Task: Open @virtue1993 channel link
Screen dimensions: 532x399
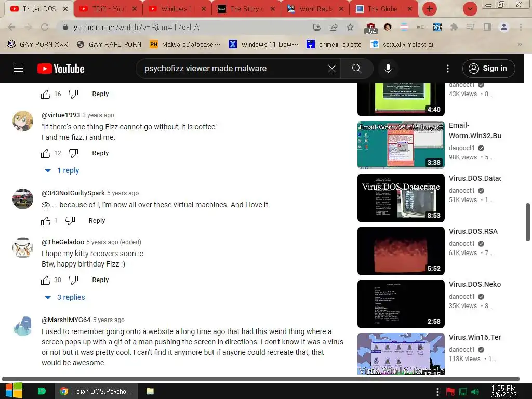Action: click(x=61, y=115)
